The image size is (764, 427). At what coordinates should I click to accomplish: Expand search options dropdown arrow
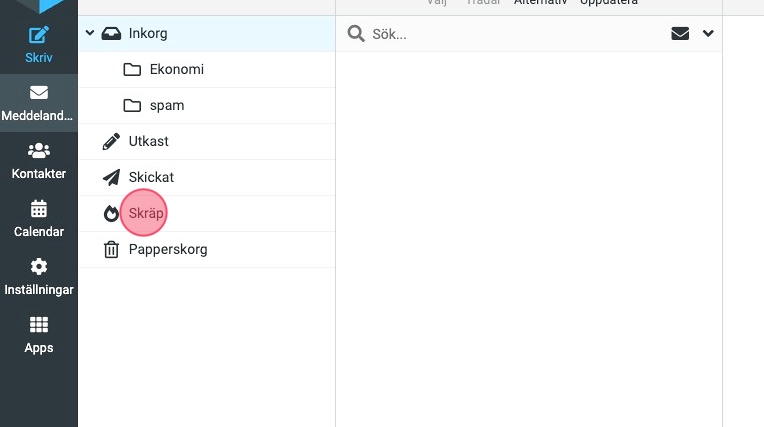(708, 34)
